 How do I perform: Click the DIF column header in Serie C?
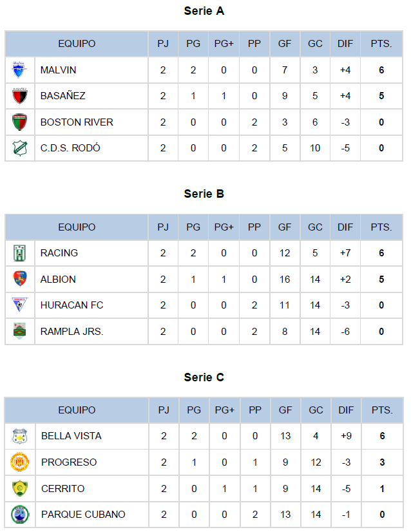346,410
